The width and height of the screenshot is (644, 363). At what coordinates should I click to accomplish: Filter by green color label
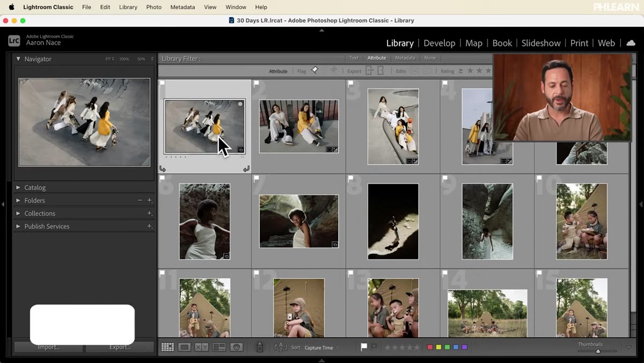[x=447, y=347]
